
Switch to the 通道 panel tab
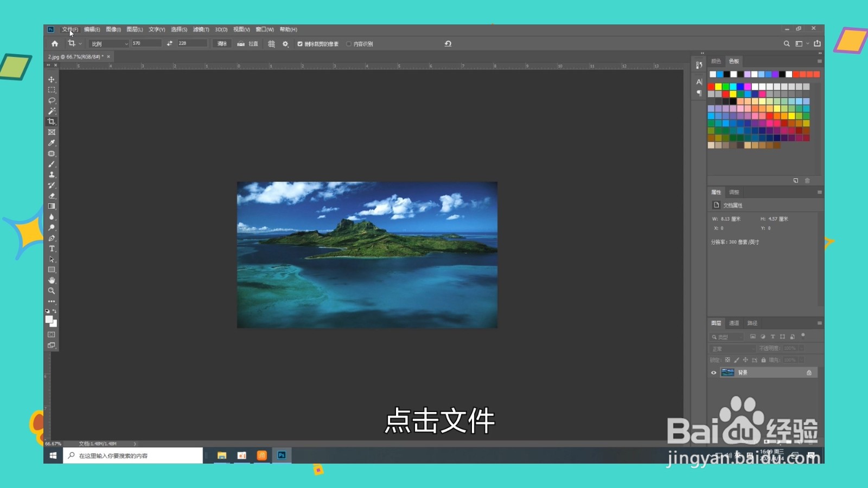(x=734, y=323)
